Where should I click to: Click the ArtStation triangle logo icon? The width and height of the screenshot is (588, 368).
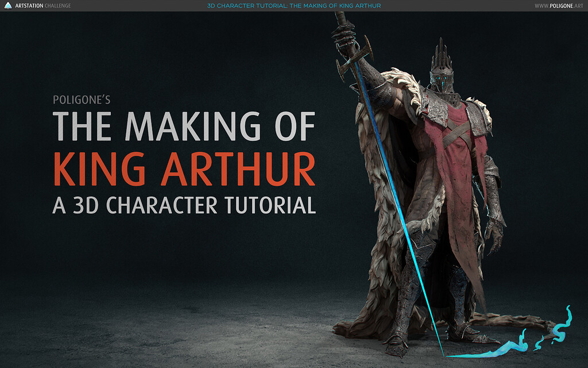point(8,6)
